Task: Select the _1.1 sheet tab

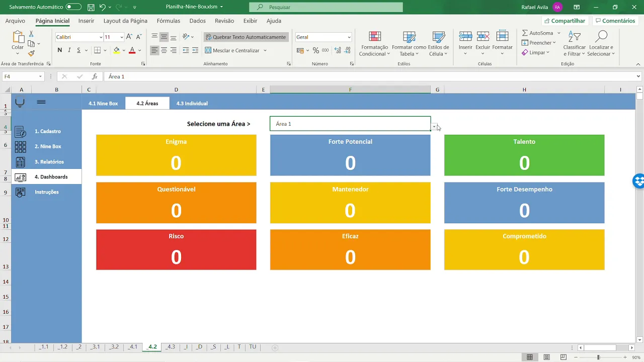Action: pos(44,347)
